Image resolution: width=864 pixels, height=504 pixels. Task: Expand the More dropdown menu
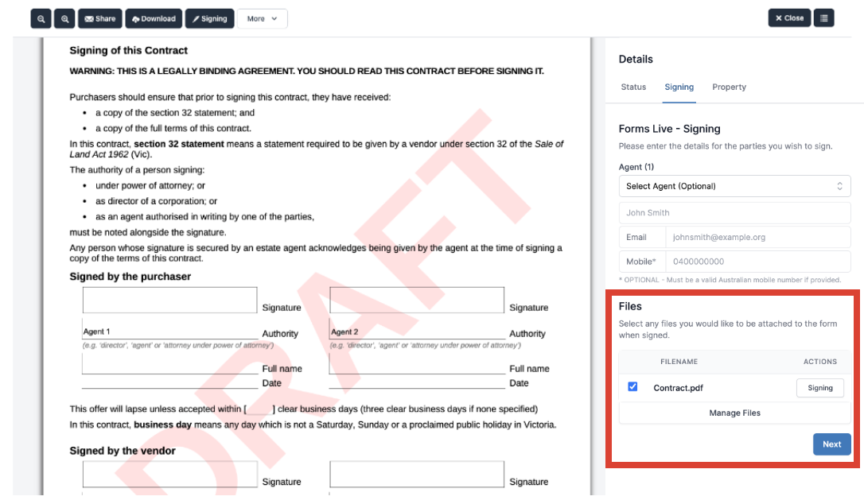pos(262,18)
